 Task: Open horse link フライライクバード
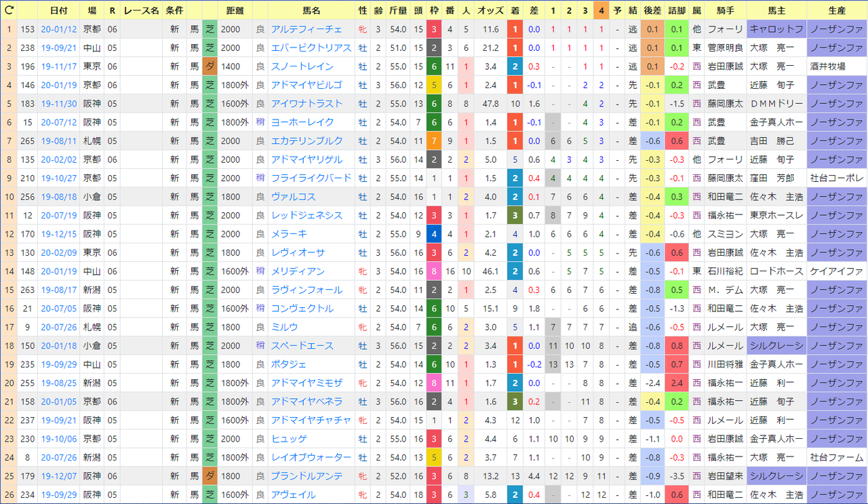(311, 178)
